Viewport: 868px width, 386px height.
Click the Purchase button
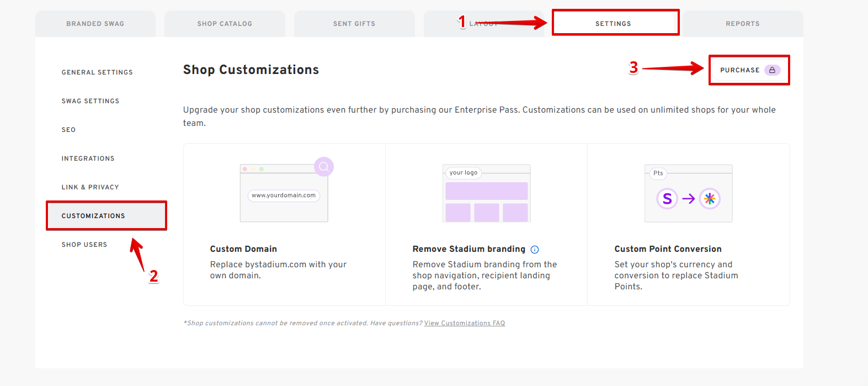749,70
